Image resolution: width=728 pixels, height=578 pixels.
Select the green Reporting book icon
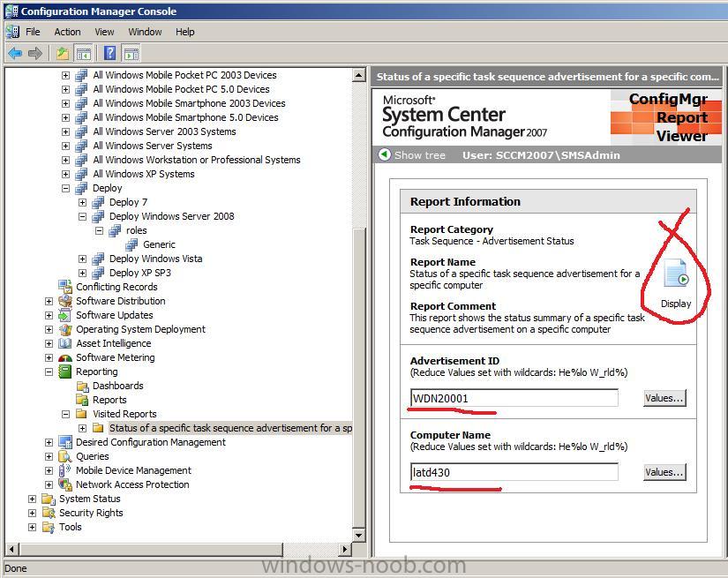(x=65, y=372)
